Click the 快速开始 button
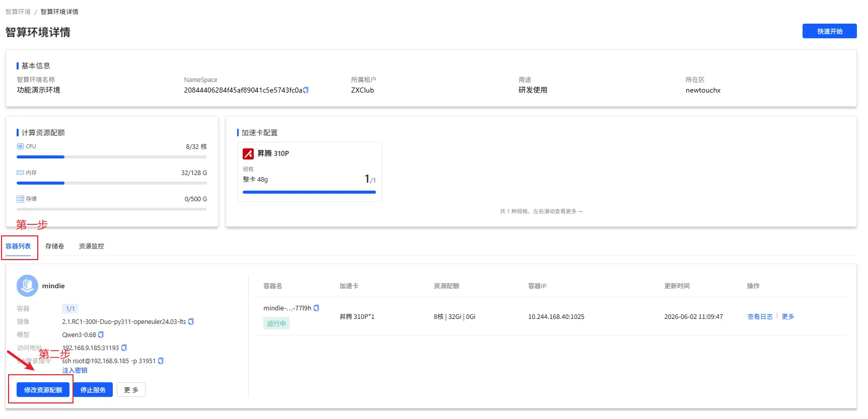The width and height of the screenshot is (868, 419). point(829,31)
